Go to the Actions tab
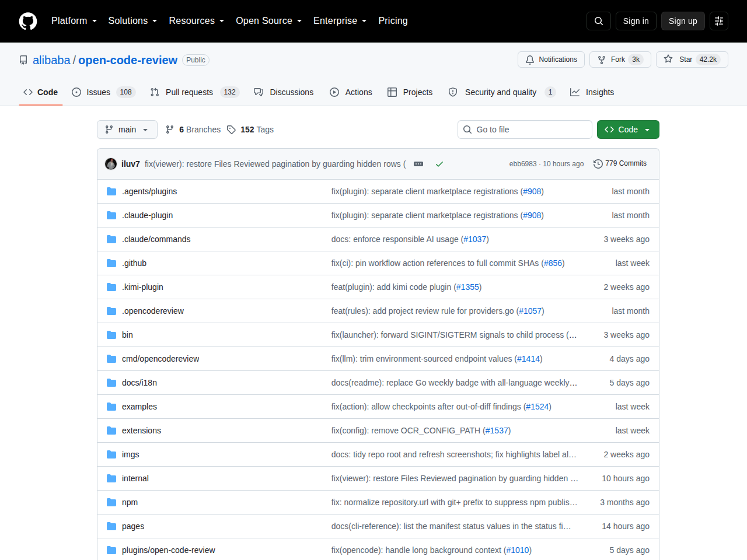 coord(351,92)
